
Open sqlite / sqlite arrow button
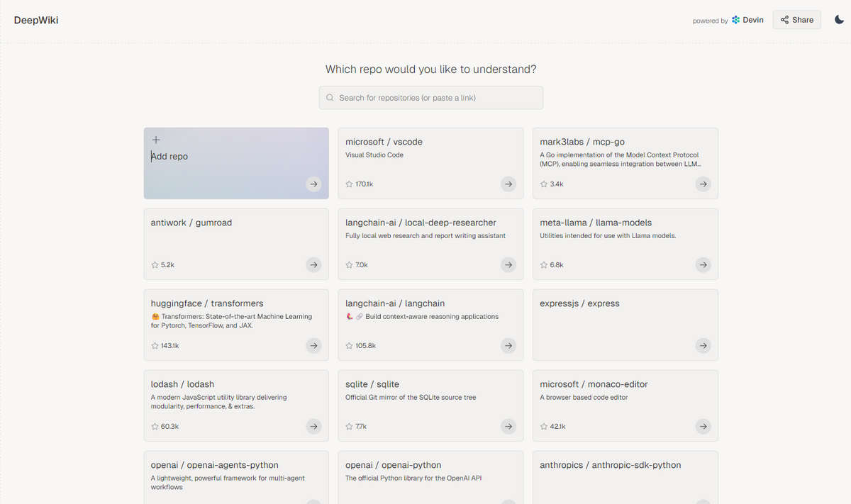tap(508, 427)
